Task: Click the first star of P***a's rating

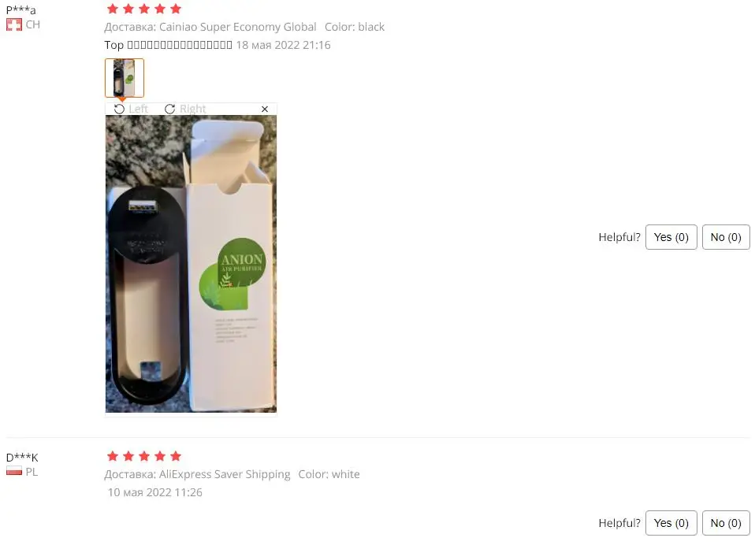Action: [113, 9]
